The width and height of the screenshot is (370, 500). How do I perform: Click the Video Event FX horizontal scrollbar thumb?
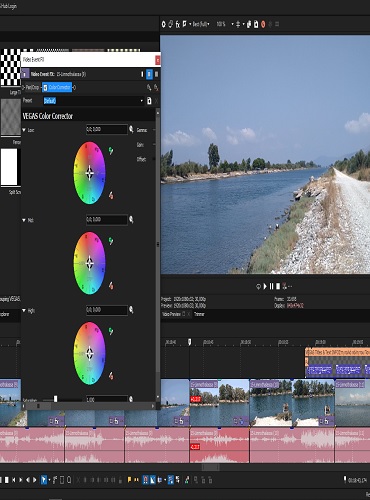click(38, 406)
